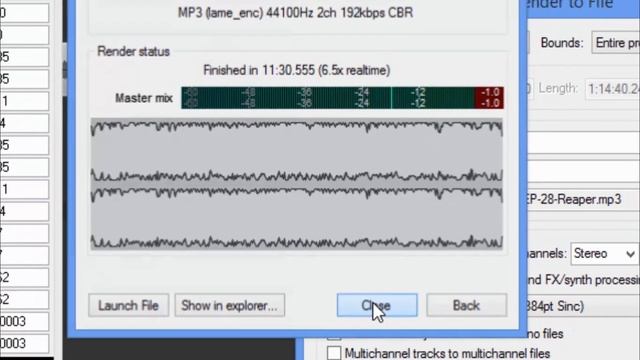Click the file name field EP-28-Reaper.mp3

click(x=584, y=200)
